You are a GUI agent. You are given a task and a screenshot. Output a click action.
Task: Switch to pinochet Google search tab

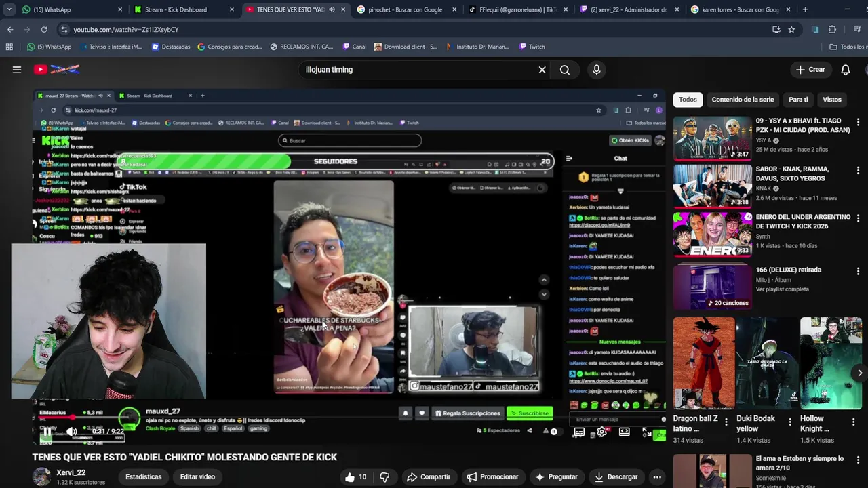pyautogui.click(x=405, y=9)
